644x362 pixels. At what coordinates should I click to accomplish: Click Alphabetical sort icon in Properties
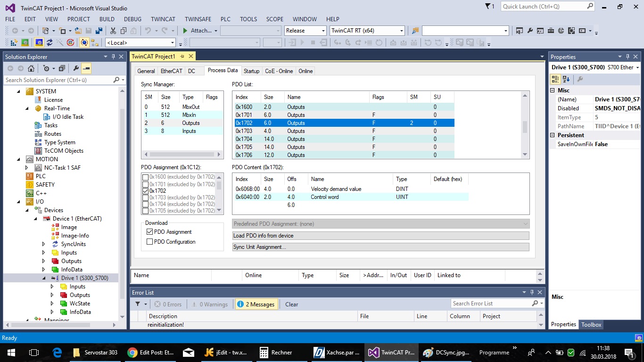click(x=566, y=79)
